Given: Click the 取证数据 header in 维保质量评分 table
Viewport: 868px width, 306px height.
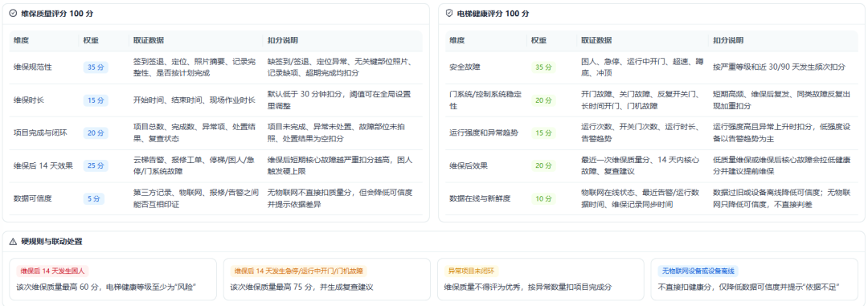Looking at the screenshot, I should (x=149, y=41).
